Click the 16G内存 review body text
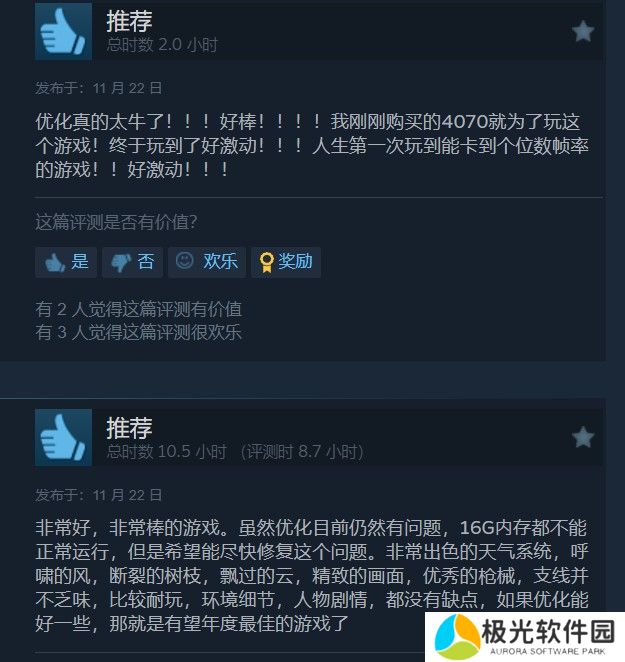The width and height of the screenshot is (625, 662). [x=312, y=575]
